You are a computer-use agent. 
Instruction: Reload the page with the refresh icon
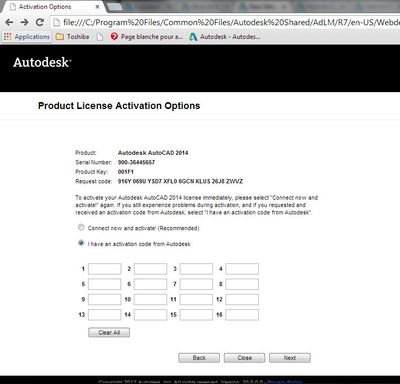(x=40, y=22)
